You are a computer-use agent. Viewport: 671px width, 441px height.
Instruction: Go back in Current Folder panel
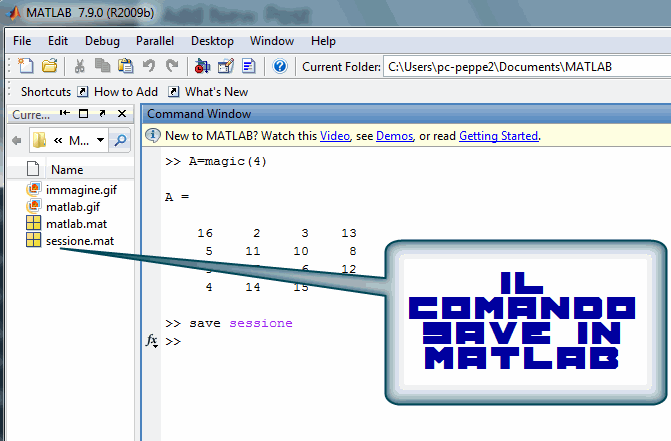[x=17, y=140]
